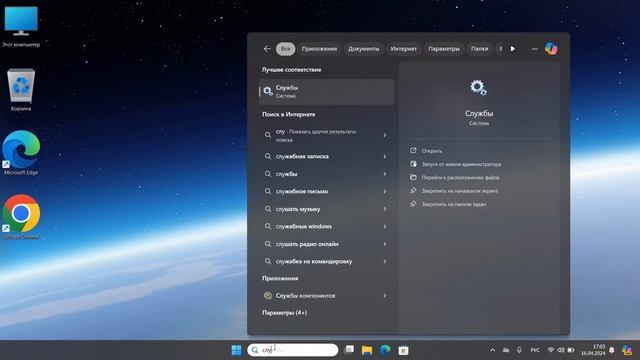
Task: Expand the слу web results chevron
Action: tap(384, 135)
